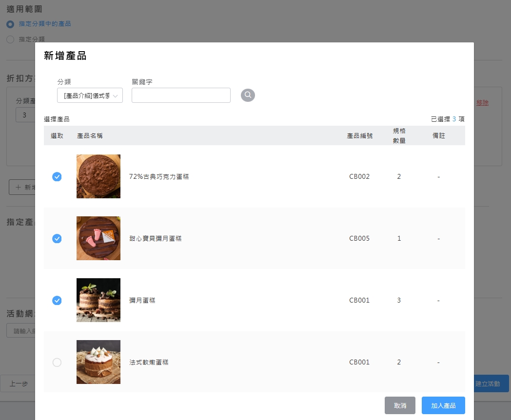Open the 分類 category dropdown
Image resolution: width=511 pixels, height=420 pixels.
tap(90, 95)
